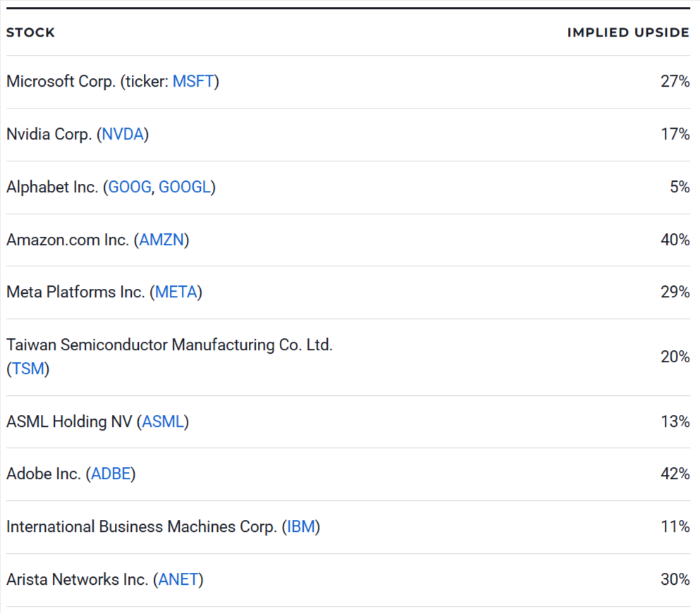Click Microsoft's 27% upside value
This screenshot has height=613, width=700.
click(x=675, y=81)
